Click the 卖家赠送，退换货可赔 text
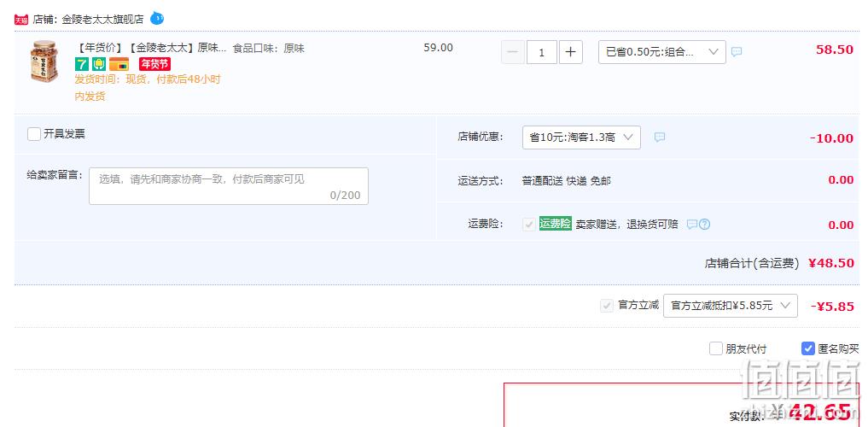This screenshot has width=868, height=427. [626, 225]
